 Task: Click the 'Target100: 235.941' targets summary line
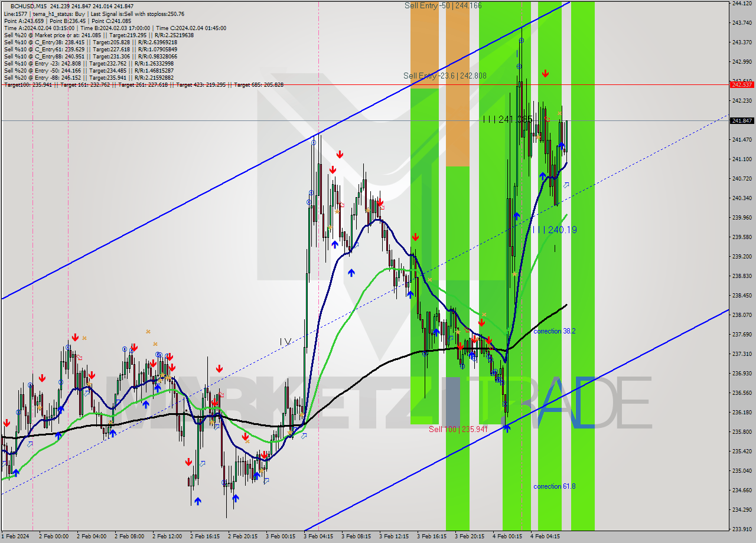(144, 84)
